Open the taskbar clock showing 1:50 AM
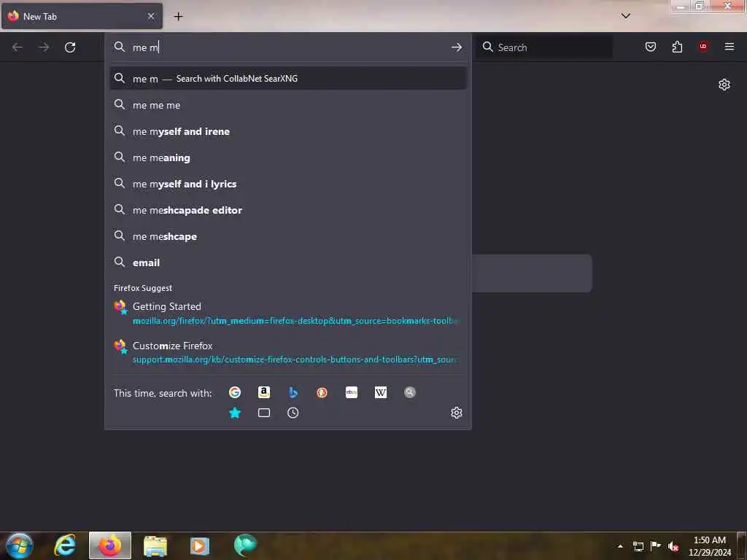This screenshot has width=747, height=560. (710, 546)
